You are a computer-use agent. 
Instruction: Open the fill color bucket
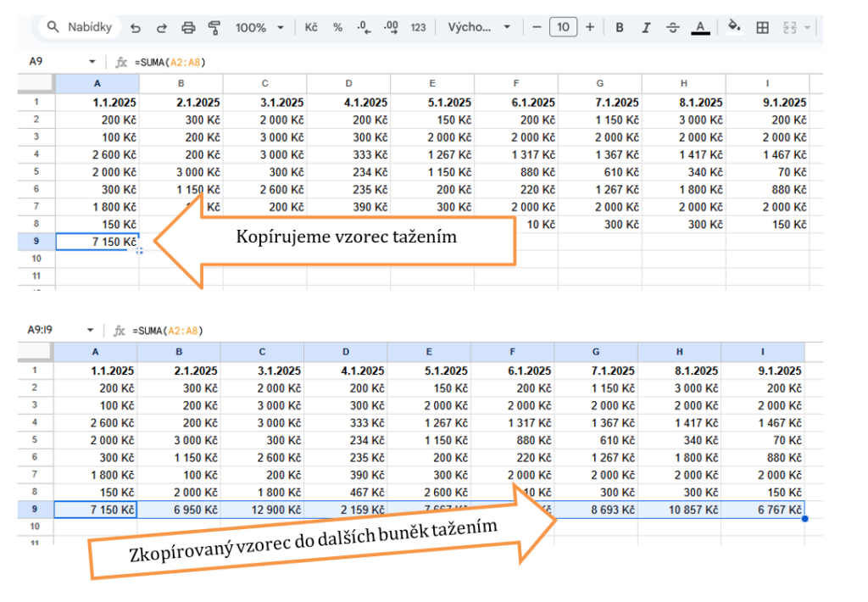coord(735,28)
